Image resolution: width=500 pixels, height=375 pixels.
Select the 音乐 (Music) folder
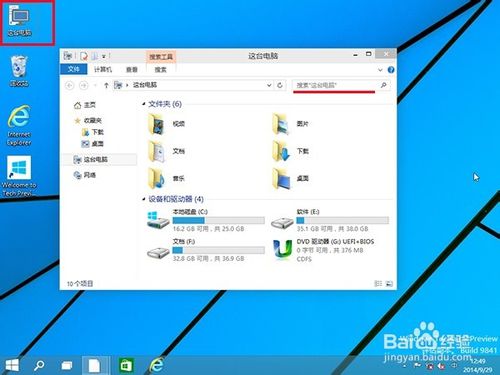167,178
